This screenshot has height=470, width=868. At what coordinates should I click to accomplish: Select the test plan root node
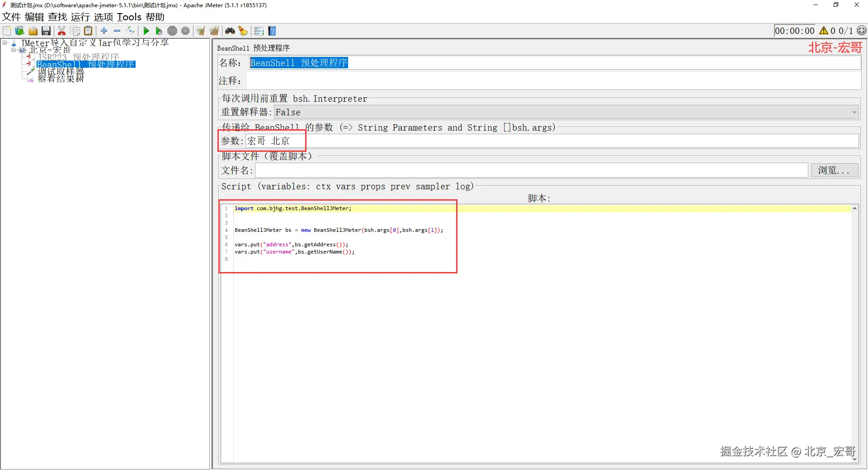(x=95, y=42)
